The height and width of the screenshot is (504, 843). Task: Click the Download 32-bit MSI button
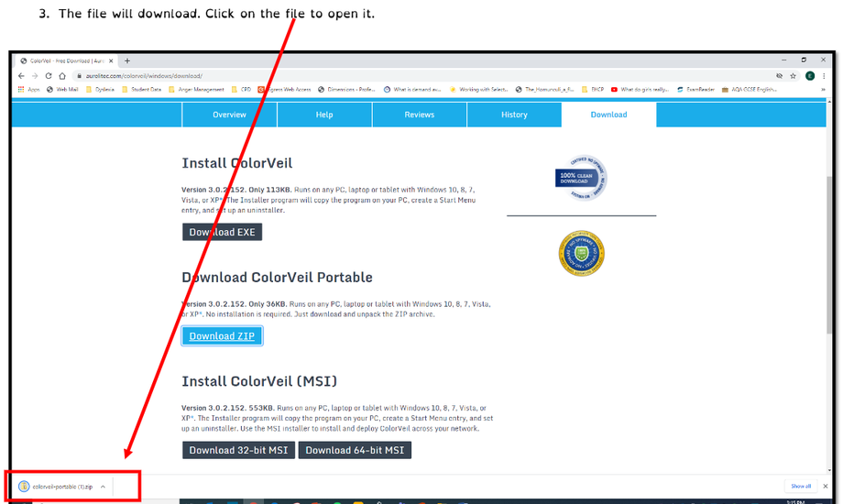pos(239,450)
